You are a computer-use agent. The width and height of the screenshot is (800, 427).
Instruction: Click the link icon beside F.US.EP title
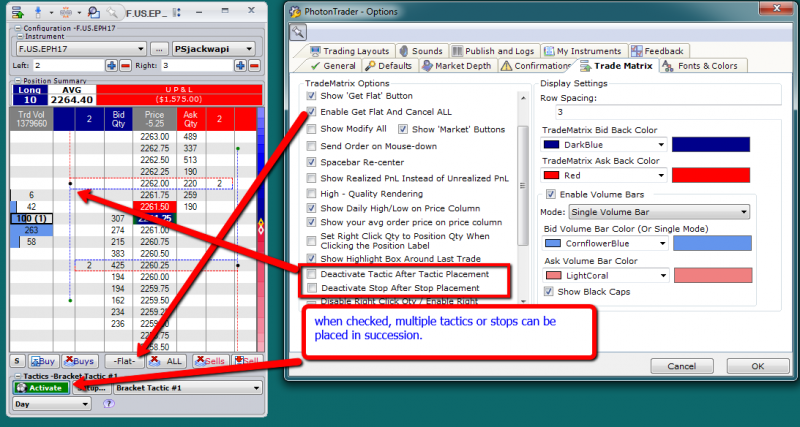pyautogui.click(x=177, y=12)
